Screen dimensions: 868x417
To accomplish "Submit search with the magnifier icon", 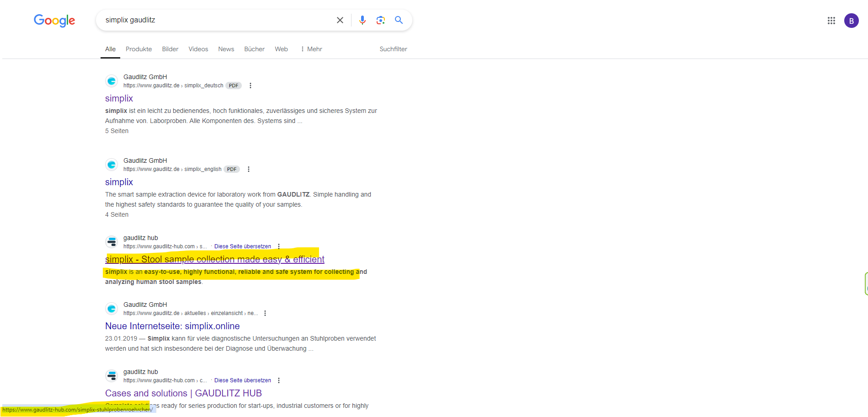I will [399, 20].
